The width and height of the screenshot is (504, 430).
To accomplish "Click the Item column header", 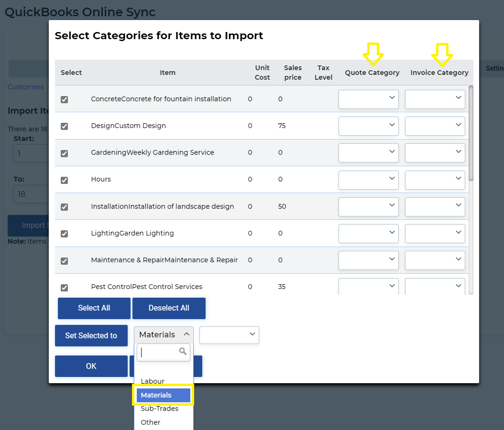I will 167,73.
